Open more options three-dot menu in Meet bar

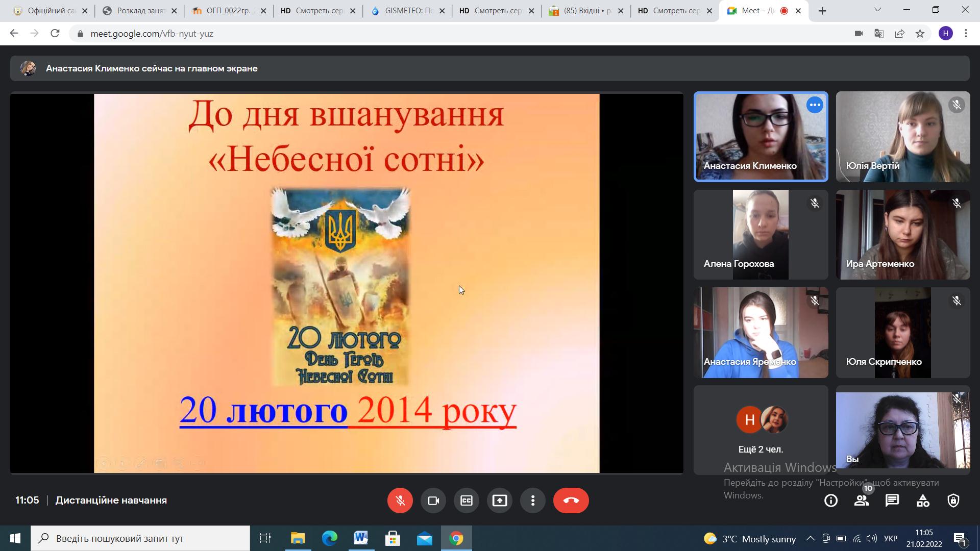tap(533, 500)
